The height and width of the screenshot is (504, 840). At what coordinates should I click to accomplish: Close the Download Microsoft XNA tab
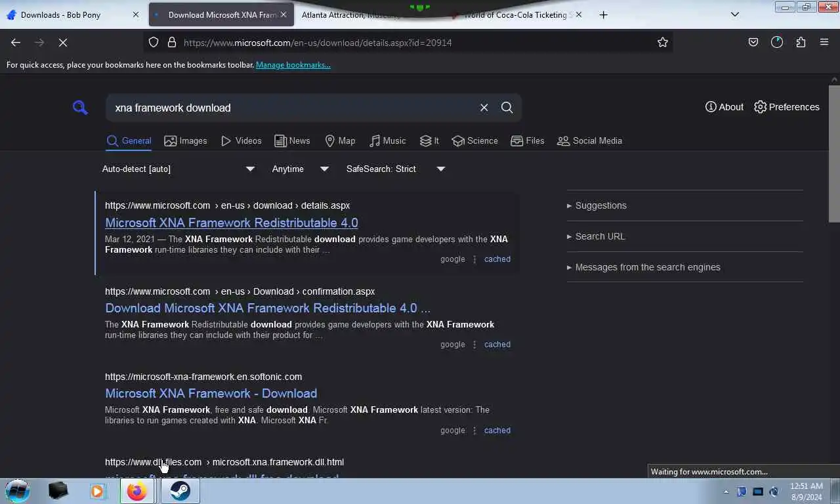point(283,14)
